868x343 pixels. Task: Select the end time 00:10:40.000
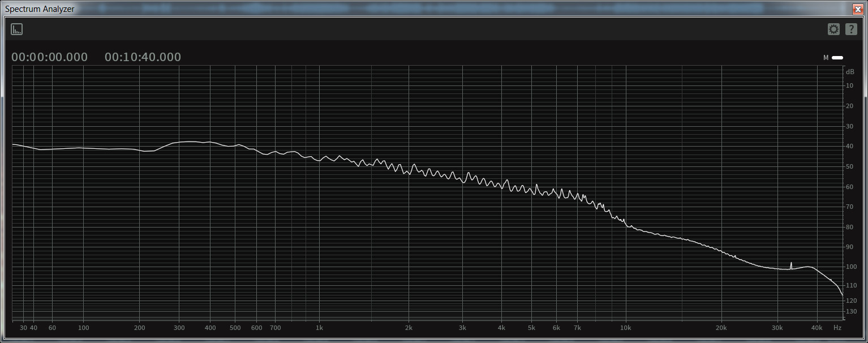143,57
